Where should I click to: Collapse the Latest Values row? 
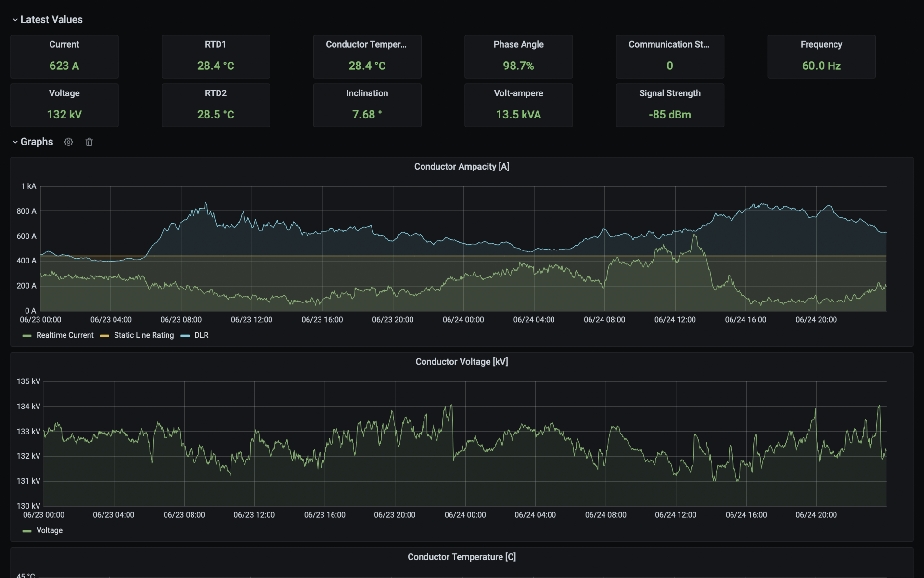(14, 19)
